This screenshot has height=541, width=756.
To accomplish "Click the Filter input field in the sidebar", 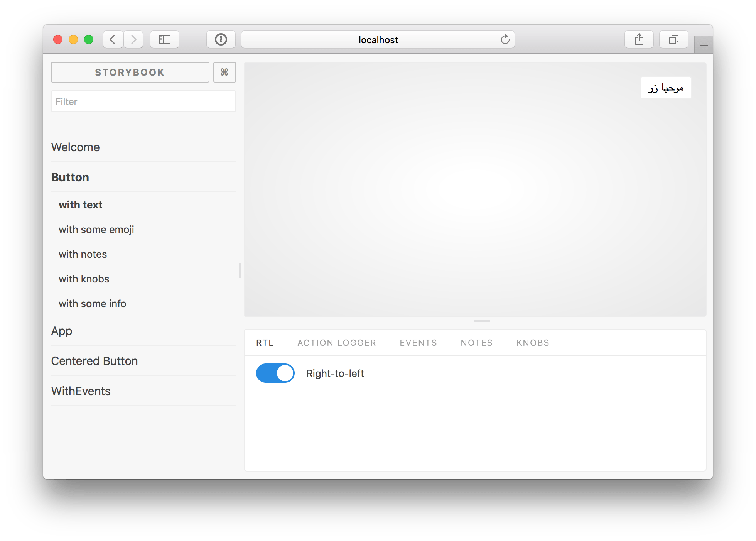I will 143,101.
